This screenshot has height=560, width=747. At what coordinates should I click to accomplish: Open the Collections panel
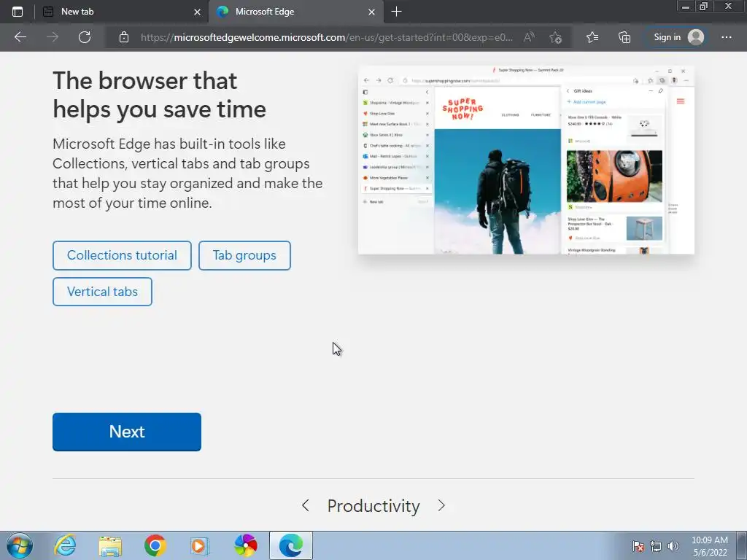[624, 37]
